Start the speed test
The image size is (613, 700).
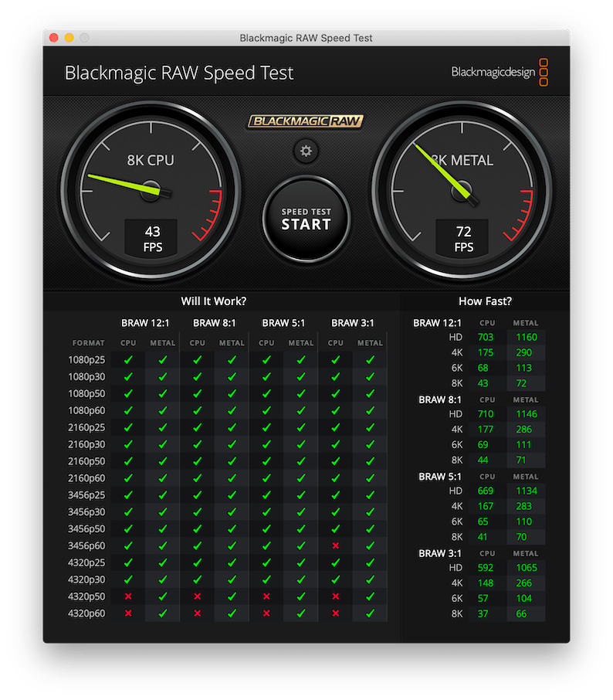(x=306, y=219)
